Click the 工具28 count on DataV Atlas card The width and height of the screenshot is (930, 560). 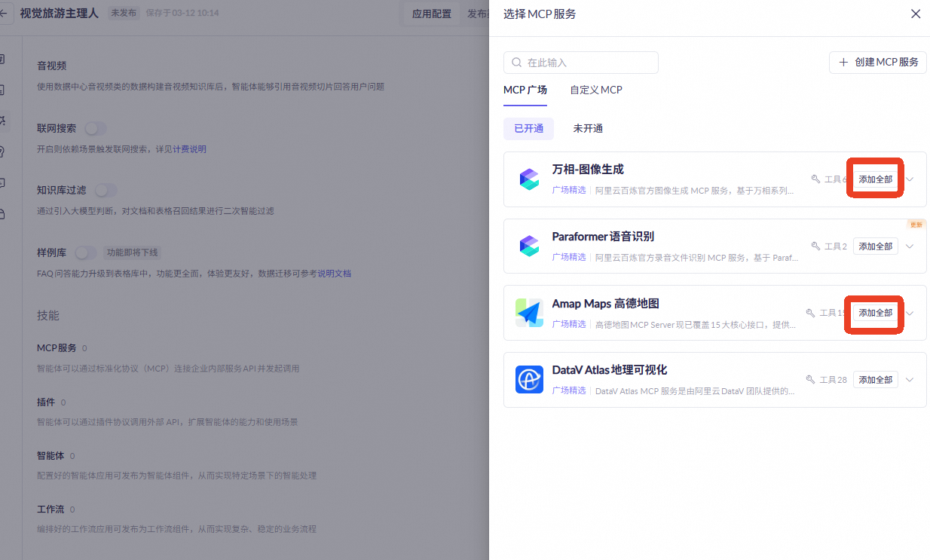(834, 380)
